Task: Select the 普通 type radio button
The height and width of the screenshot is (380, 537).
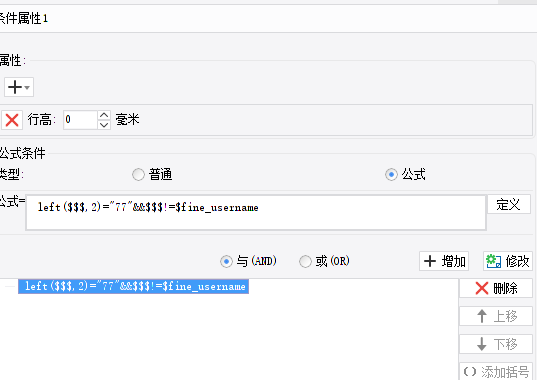Action: 138,175
